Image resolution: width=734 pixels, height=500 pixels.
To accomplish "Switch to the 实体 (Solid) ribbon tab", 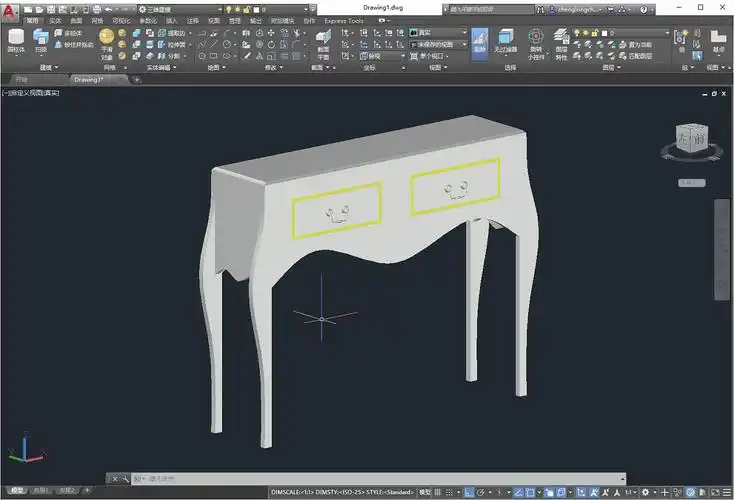I will coord(54,20).
